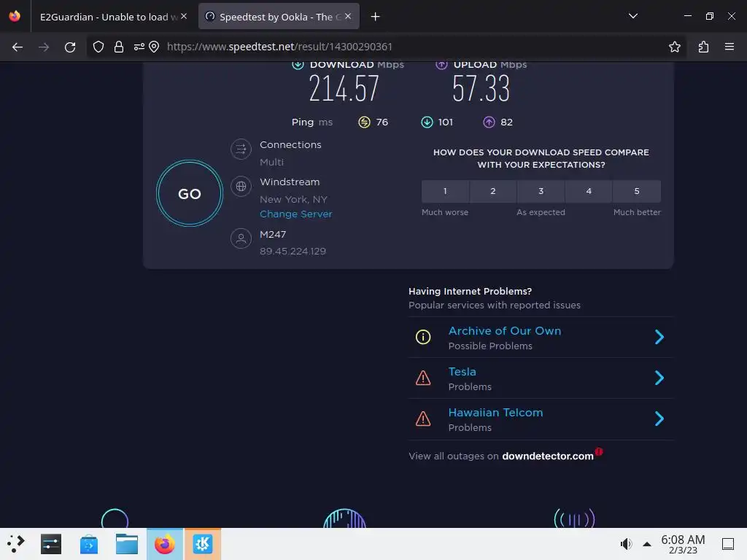Click the info icon beside Archive of Our Own

tap(423, 337)
